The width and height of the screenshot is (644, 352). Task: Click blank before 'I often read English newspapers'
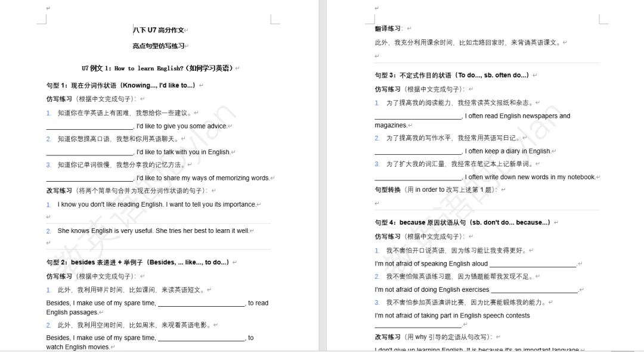coord(418,116)
